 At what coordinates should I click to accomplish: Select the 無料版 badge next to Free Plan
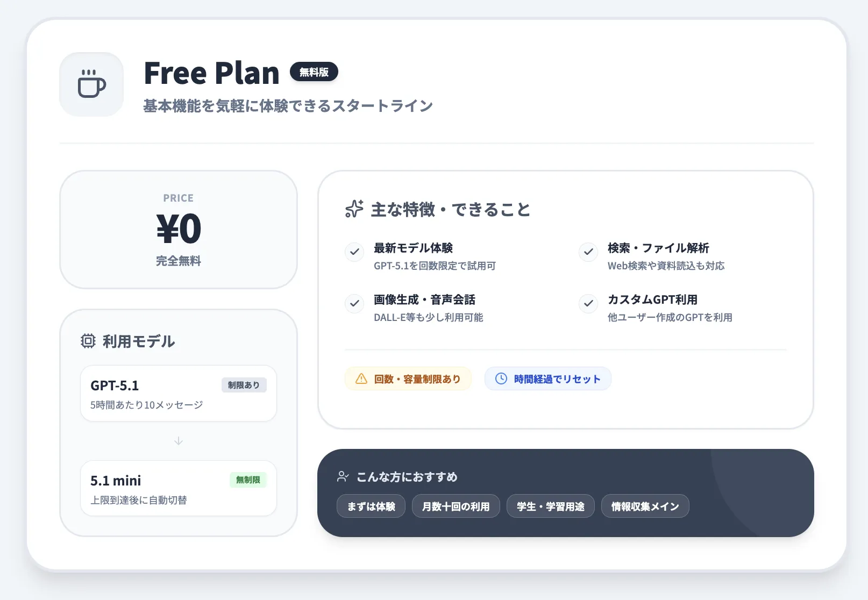[x=314, y=72]
